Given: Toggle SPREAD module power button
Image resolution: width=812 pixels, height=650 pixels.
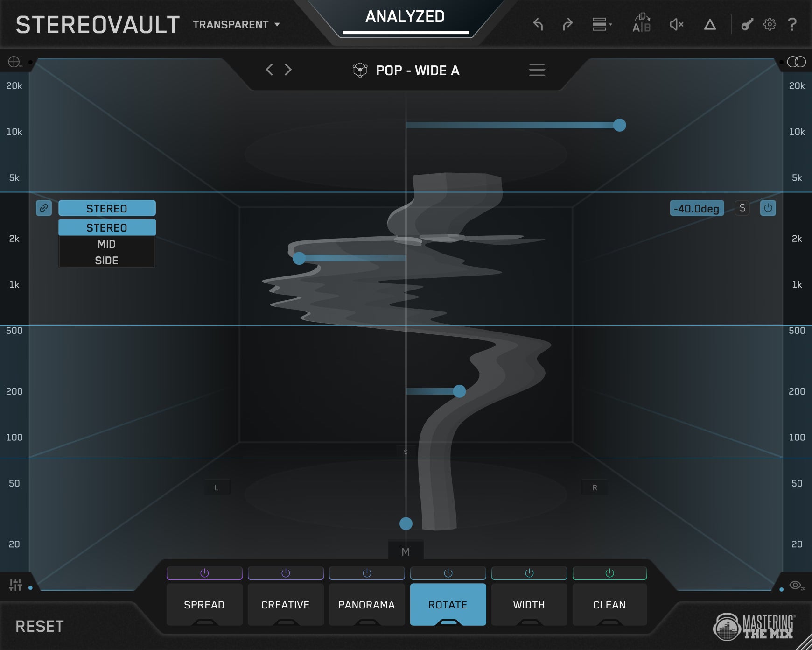Looking at the screenshot, I should click(x=204, y=573).
